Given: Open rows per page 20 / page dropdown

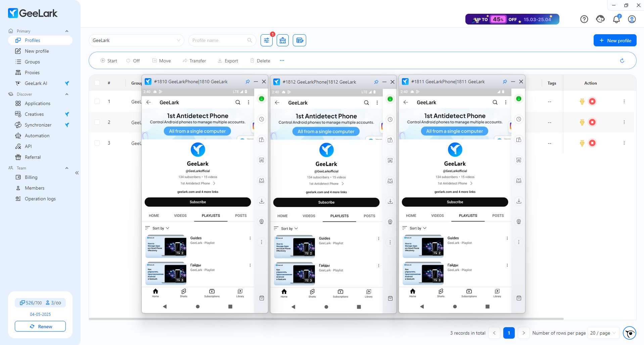Looking at the screenshot, I should [603, 333].
